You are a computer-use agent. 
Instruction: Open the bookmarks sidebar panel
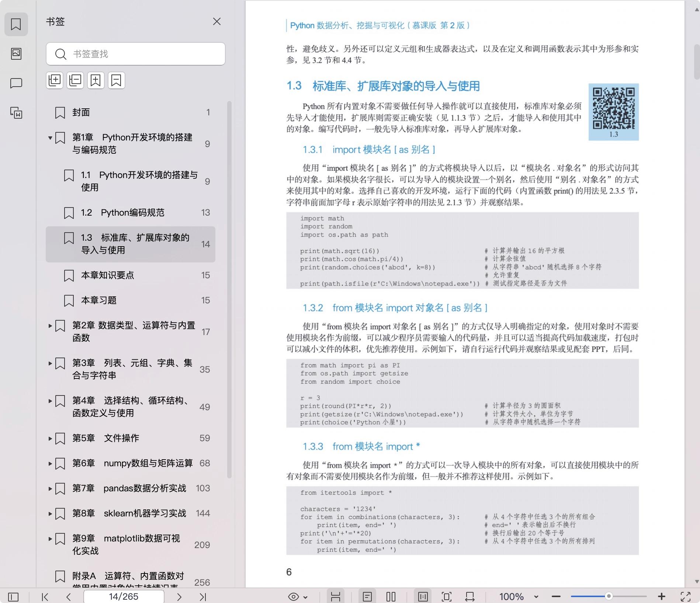coord(16,24)
